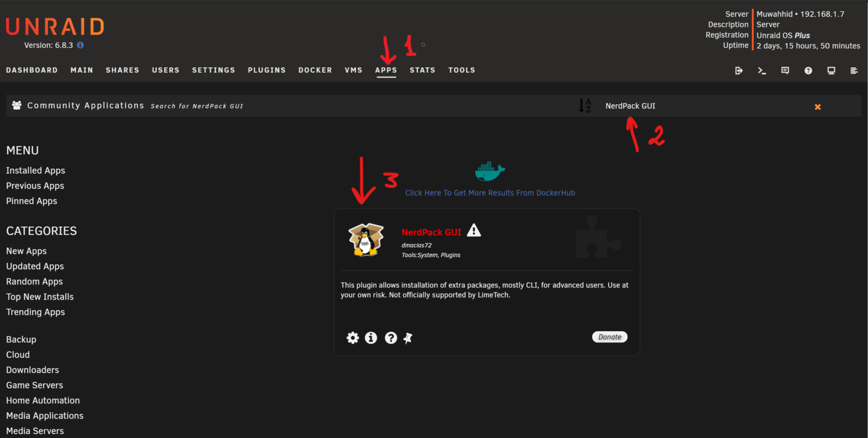The image size is (868, 438).
Task: Open the NerdPack GUI settings gear icon
Action: tap(353, 338)
